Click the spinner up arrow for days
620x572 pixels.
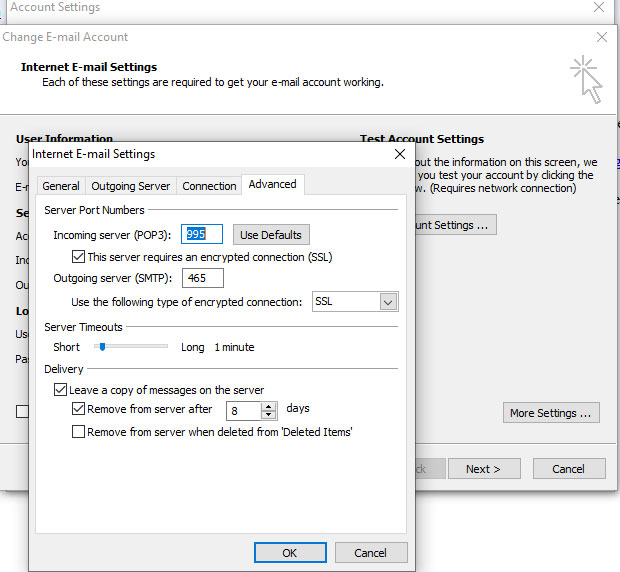pos(268,405)
